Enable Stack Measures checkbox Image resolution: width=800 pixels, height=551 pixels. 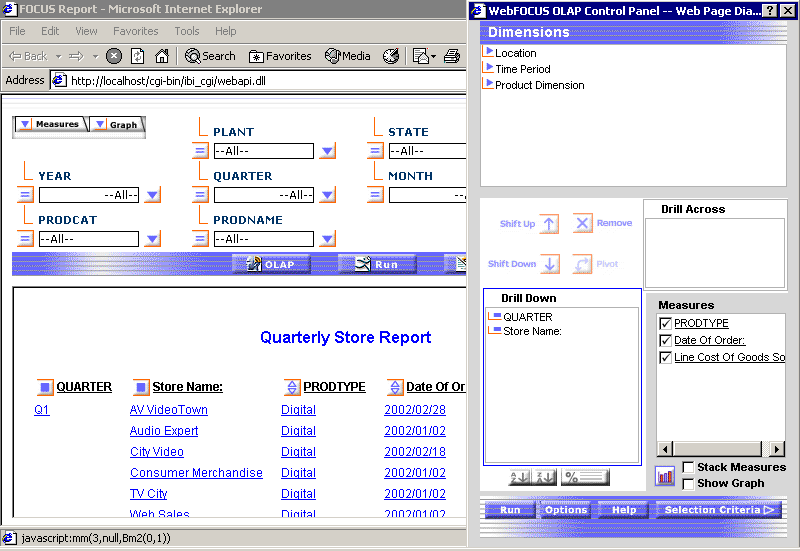tap(688, 467)
